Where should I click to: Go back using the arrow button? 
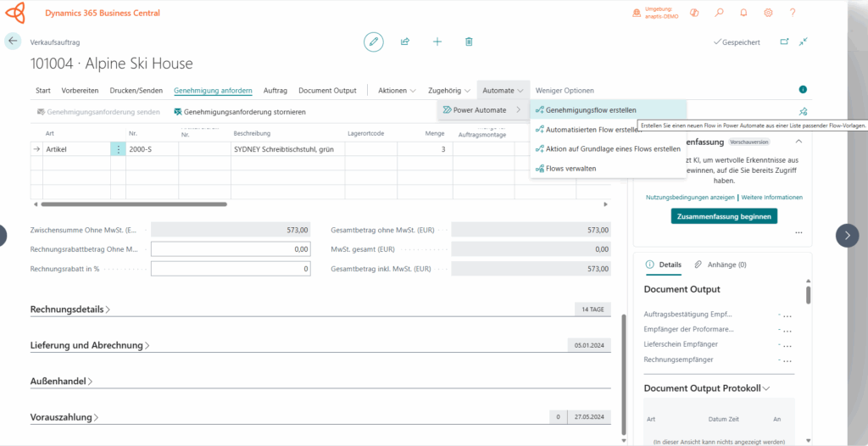click(13, 42)
